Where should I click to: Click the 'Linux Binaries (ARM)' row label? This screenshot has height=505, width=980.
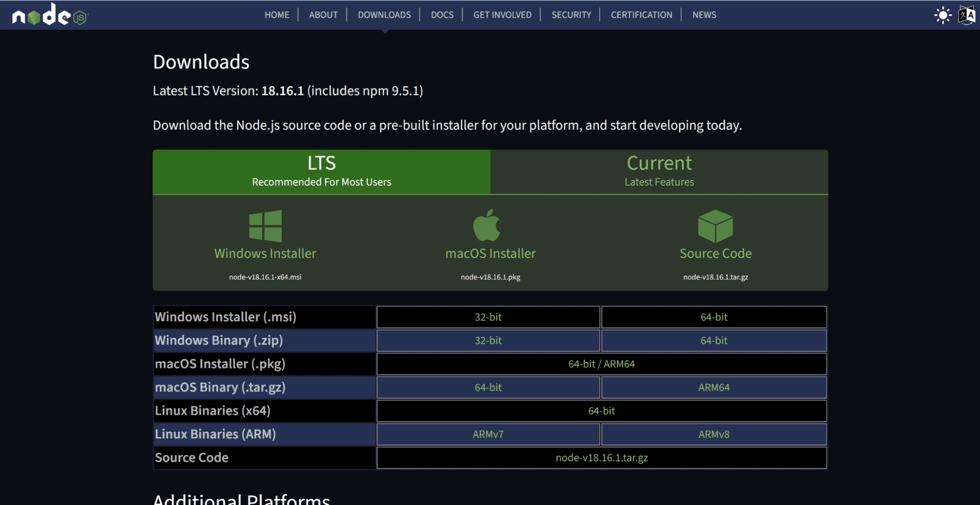tap(215, 434)
